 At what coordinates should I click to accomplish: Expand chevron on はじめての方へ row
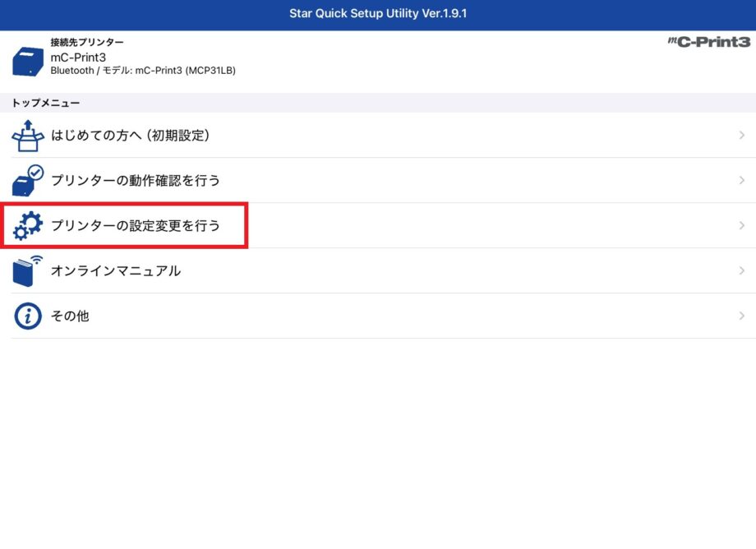(741, 136)
